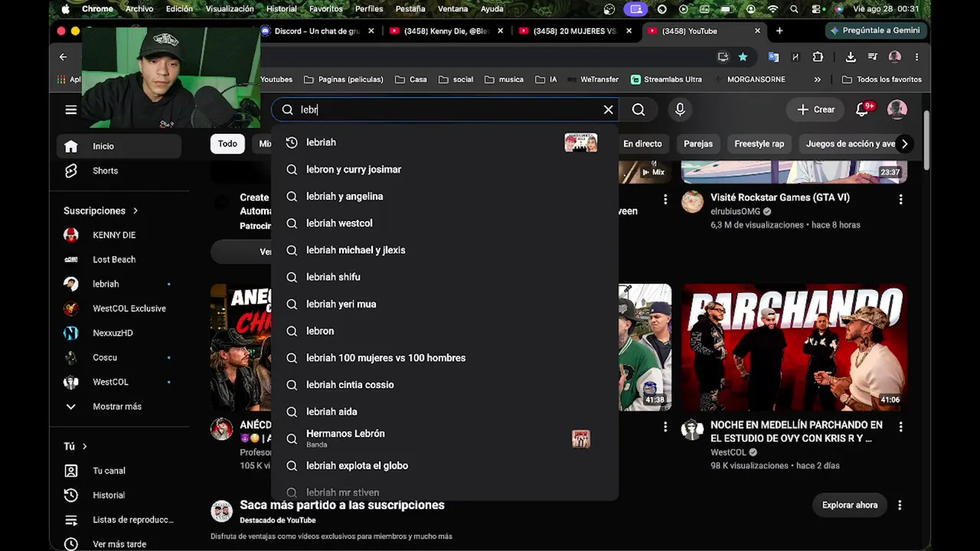Open the lebriah channel in subscriptions
980x551 pixels.
coord(119,284)
